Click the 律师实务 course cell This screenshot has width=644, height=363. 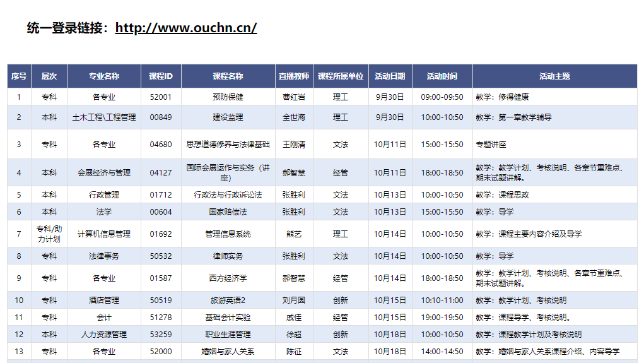point(228,256)
